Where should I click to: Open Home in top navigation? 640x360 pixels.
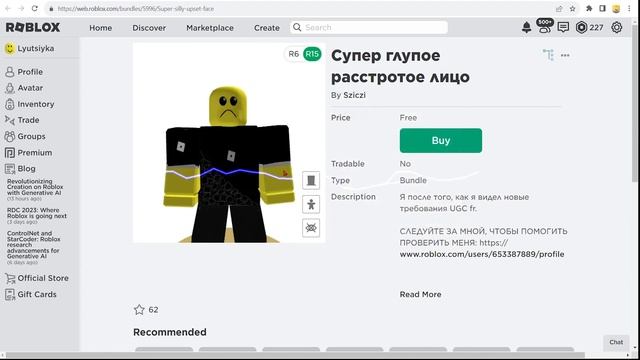coord(100,28)
